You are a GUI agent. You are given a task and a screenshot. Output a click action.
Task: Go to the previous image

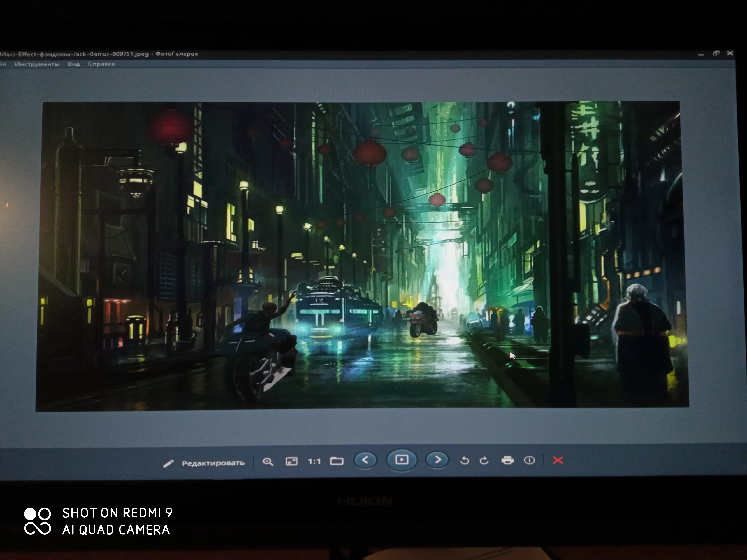(365, 460)
